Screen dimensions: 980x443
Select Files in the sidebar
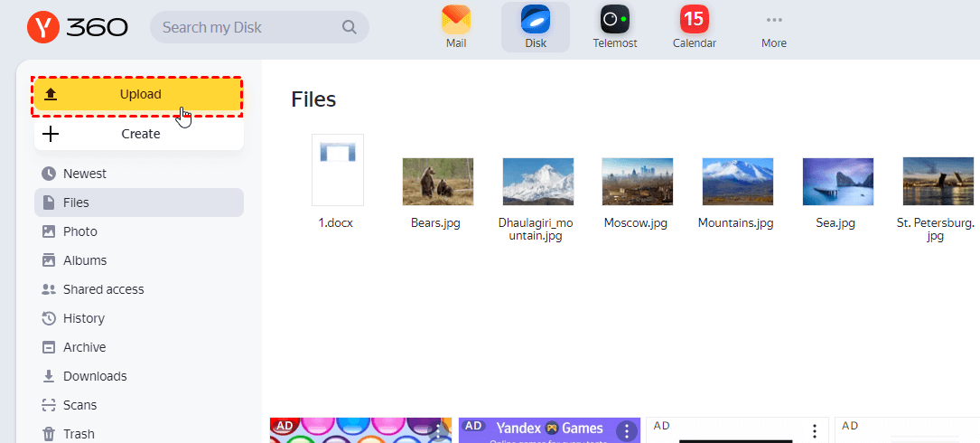point(139,203)
